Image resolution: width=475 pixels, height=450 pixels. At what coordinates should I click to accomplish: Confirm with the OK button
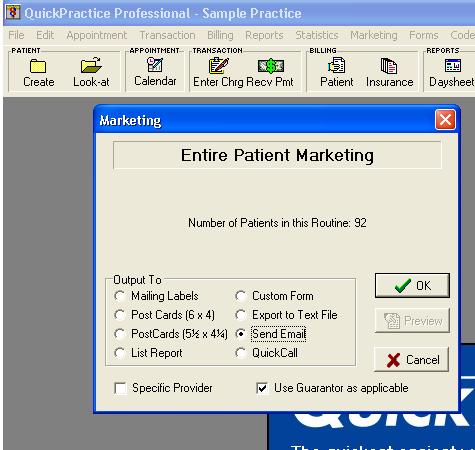click(412, 286)
